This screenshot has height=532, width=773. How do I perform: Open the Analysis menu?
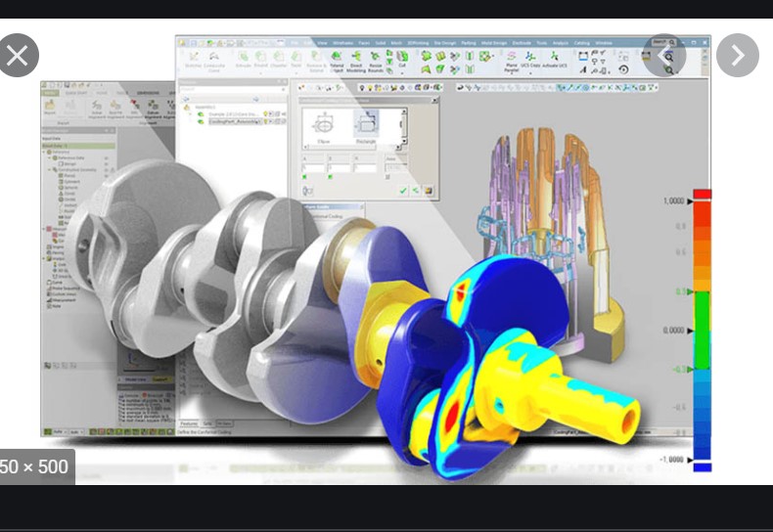560,43
